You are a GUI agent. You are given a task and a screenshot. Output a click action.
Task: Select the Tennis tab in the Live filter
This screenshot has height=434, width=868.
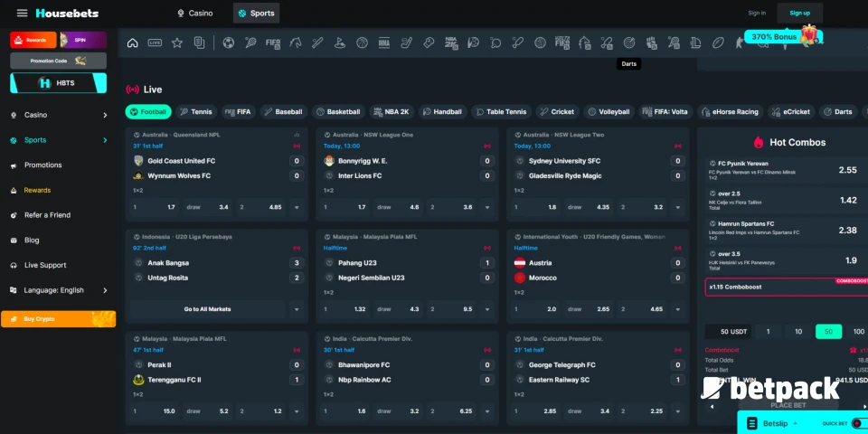[196, 112]
